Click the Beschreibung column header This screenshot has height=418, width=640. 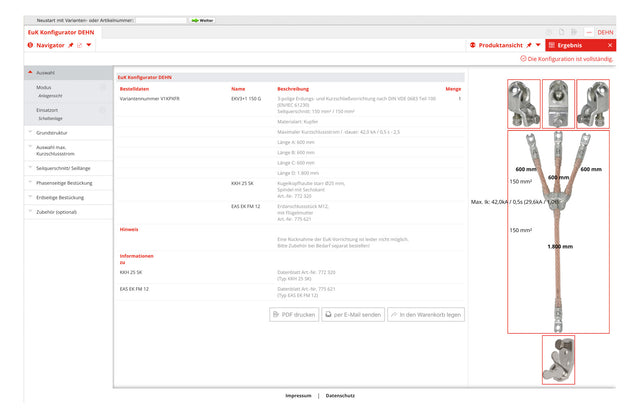point(293,89)
